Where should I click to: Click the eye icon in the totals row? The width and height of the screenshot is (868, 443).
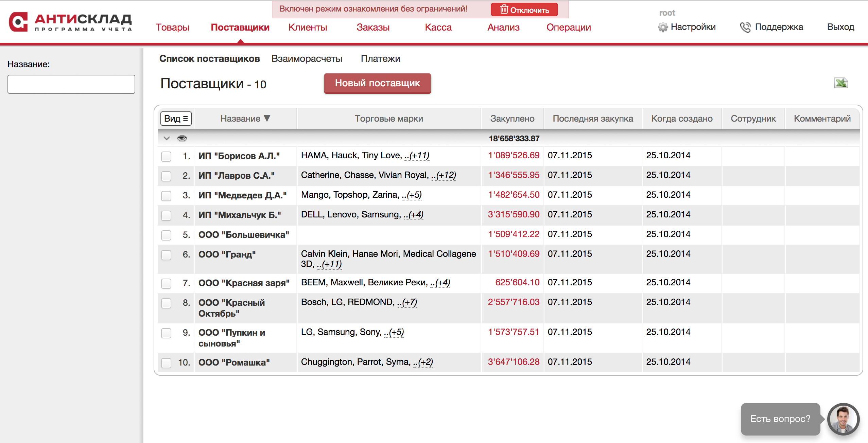[x=182, y=138]
